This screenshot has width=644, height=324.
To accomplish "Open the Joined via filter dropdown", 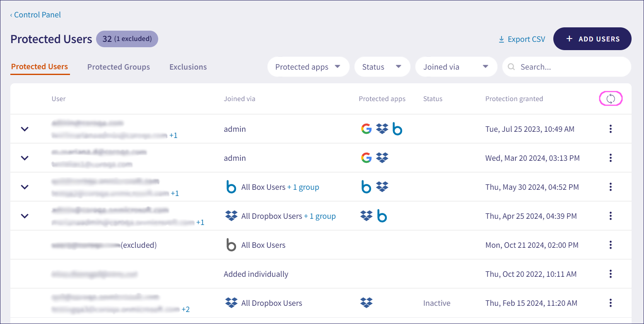I will pos(456,67).
